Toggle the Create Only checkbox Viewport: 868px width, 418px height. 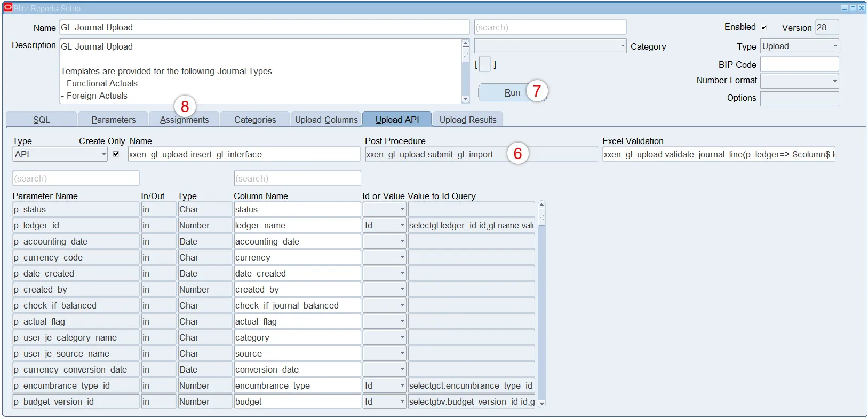116,154
